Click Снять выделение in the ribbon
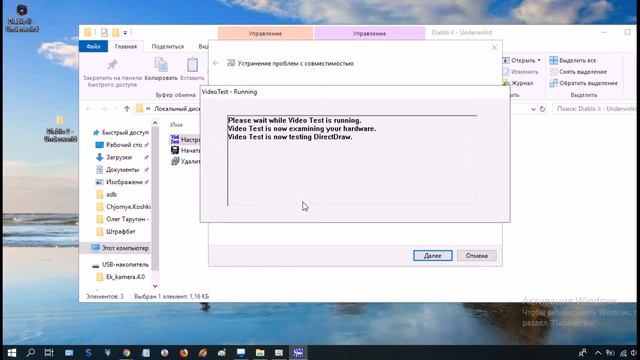The width and height of the screenshot is (640, 360). point(578,72)
